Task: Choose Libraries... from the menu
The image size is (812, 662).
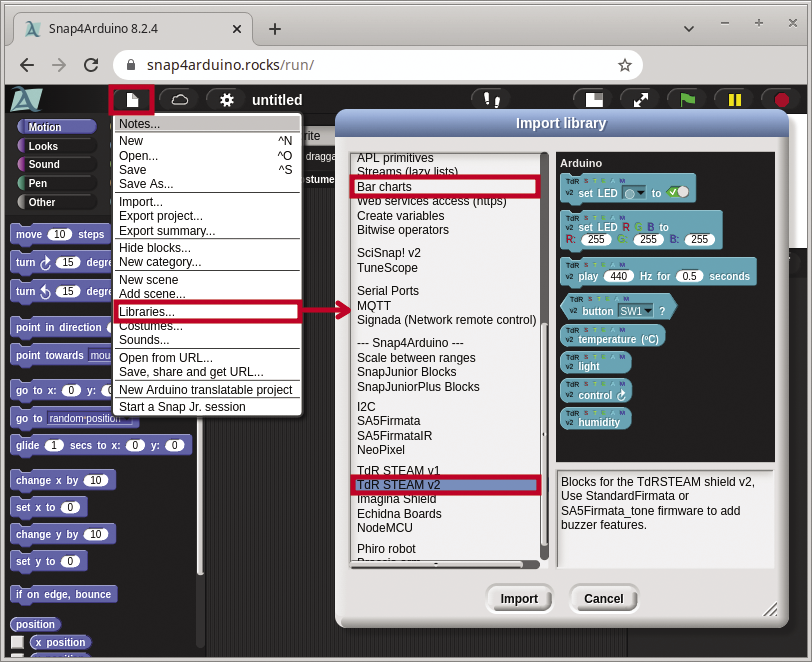Action: pyautogui.click(x=207, y=311)
